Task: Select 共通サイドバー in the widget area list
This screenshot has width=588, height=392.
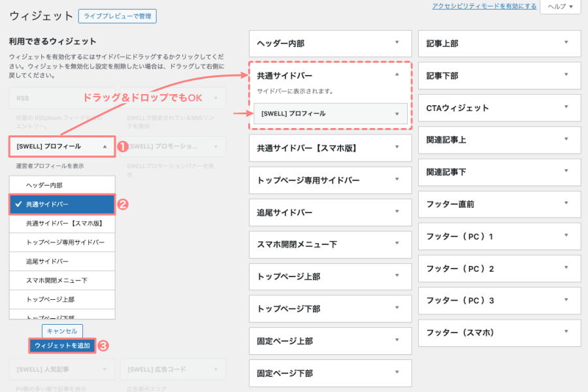Action: pyautogui.click(x=63, y=204)
